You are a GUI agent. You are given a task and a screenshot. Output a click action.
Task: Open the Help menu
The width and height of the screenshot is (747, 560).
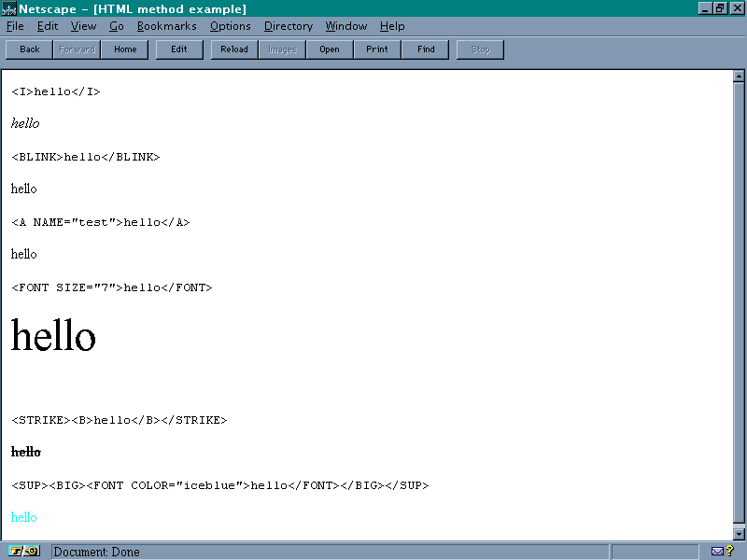[x=392, y=26]
